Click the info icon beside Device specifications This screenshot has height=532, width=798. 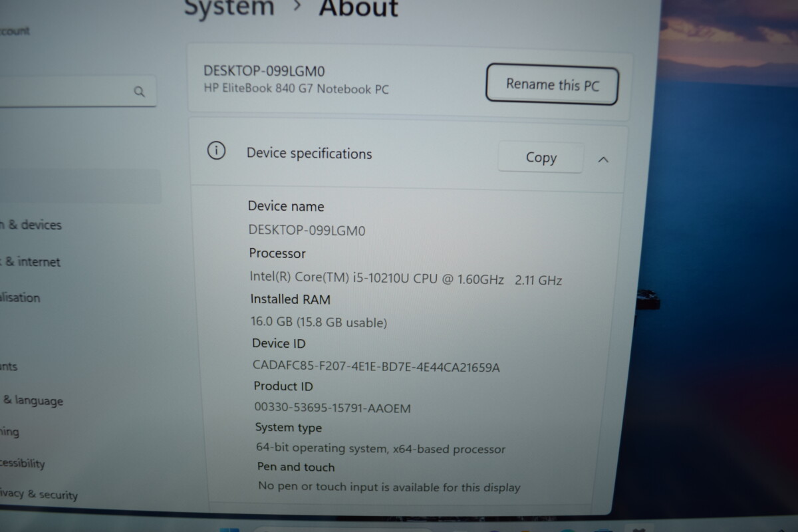[216, 151]
